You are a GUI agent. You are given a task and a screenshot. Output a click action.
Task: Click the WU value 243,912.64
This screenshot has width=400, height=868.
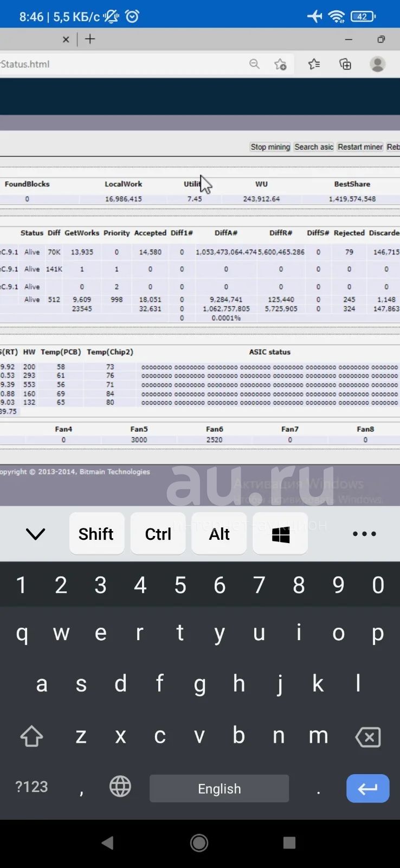261,199
